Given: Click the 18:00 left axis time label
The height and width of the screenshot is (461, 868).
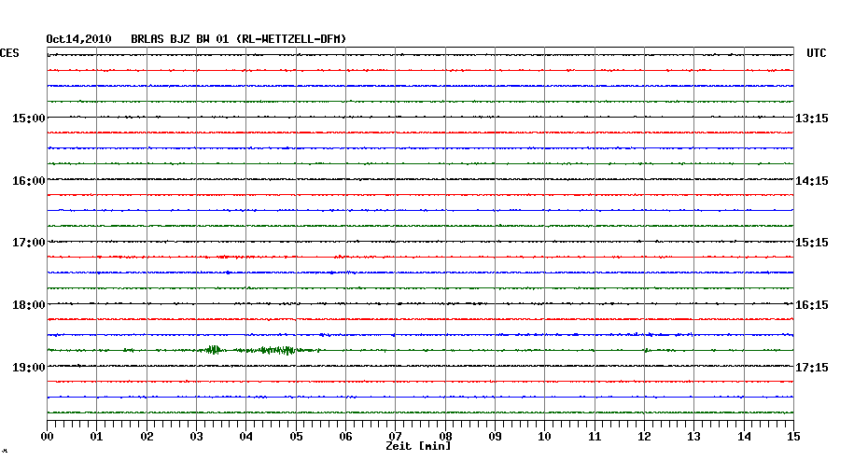Looking at the screenshot, I should 29,305.
